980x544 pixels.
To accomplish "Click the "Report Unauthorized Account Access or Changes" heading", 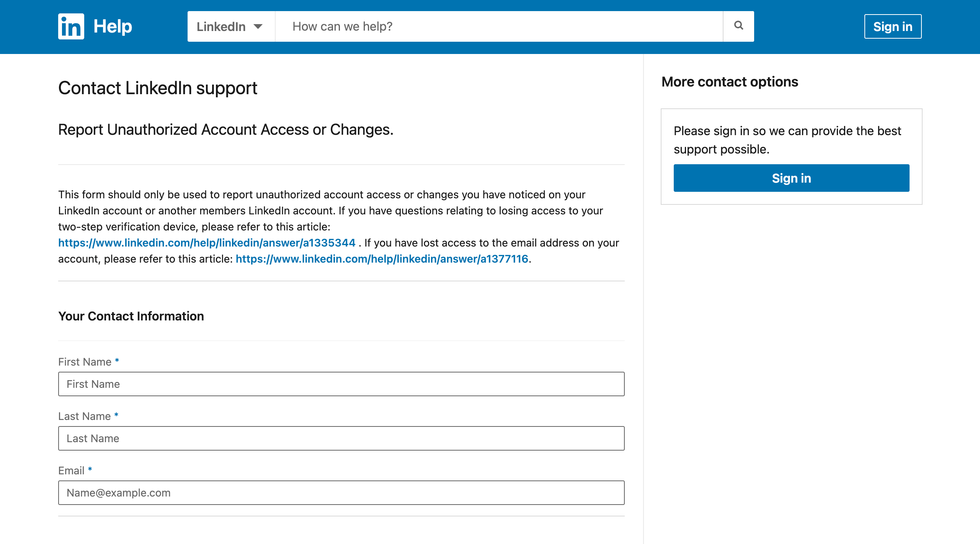I will tap(225, 130).
